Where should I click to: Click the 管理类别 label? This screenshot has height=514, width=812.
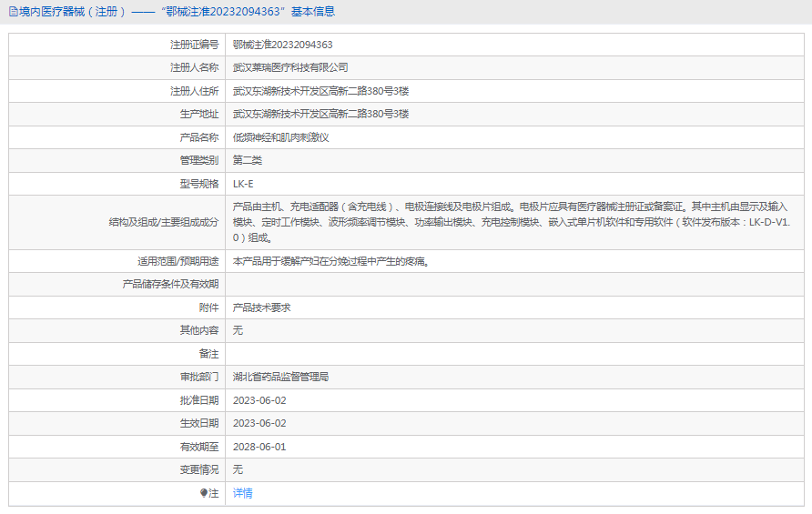[x=199, y=160]
